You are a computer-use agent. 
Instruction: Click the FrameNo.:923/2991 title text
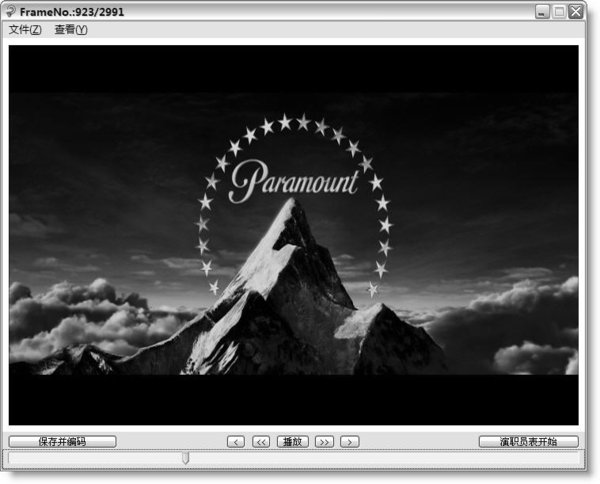click(x=72, y=12)
